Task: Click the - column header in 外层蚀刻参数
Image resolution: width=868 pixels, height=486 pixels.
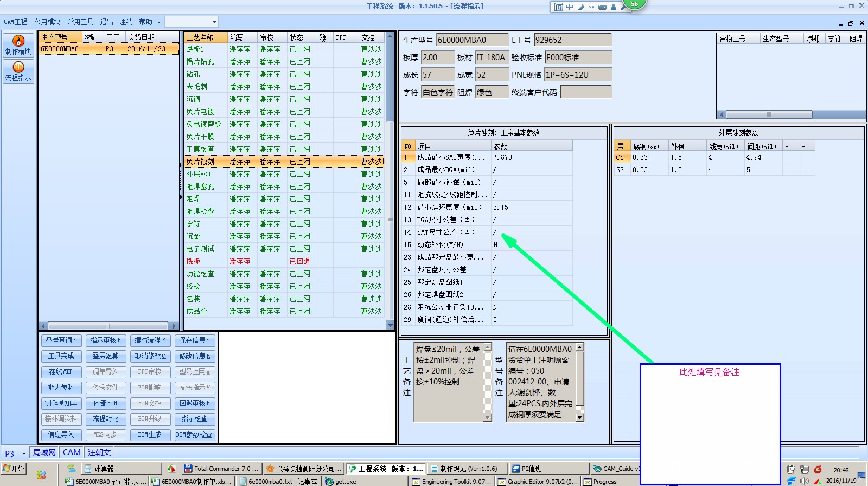Action: (807, 146)
